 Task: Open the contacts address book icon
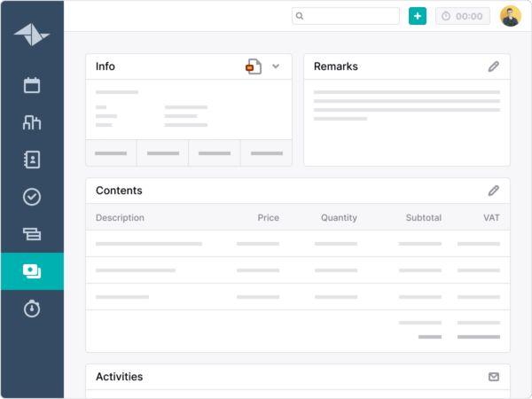pyautogui.click(x=32, y=160)
